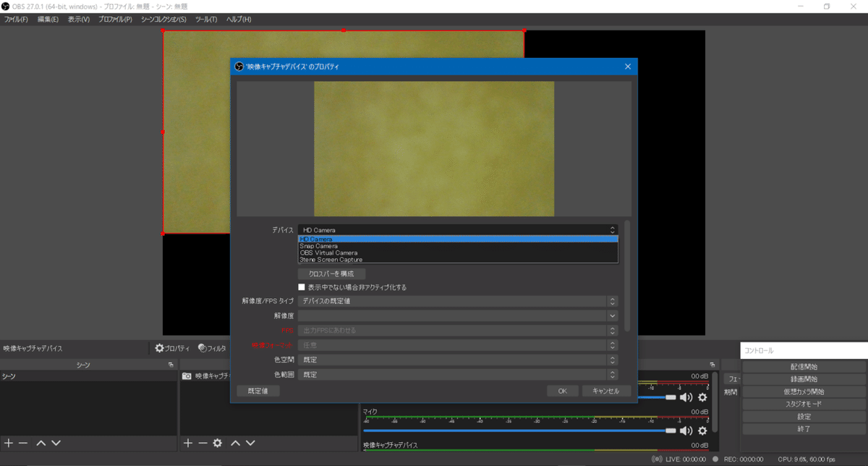The width and height of the screenshot is (868, 466).
Task: Move source down in sources list
Action: point(250,443)
